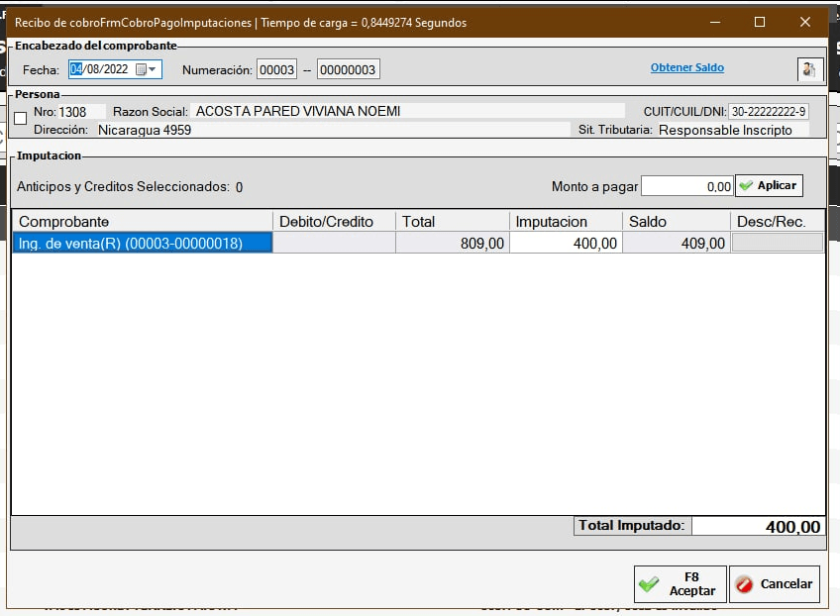The image size is (840, 616).
Task: Click the Cancelar button
Action: tap(775, 584)
